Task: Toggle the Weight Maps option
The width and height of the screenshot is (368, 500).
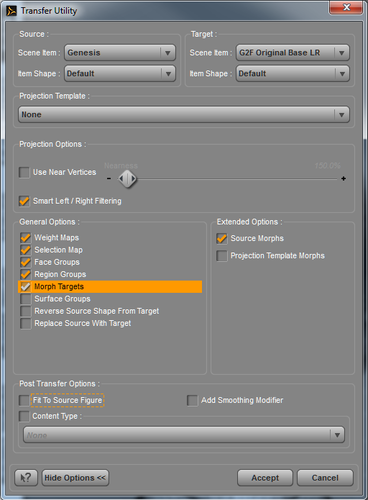Action: click(26, 238)
